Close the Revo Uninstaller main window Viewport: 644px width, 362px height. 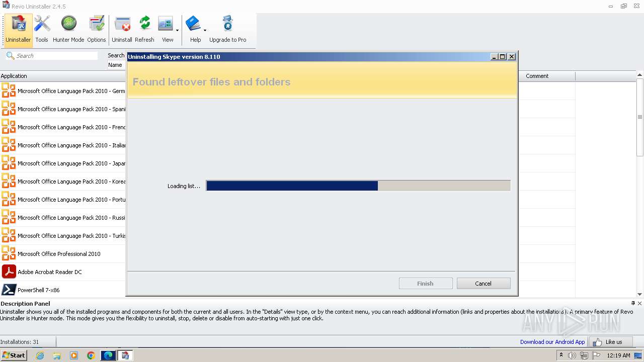(x=637, y=7)
